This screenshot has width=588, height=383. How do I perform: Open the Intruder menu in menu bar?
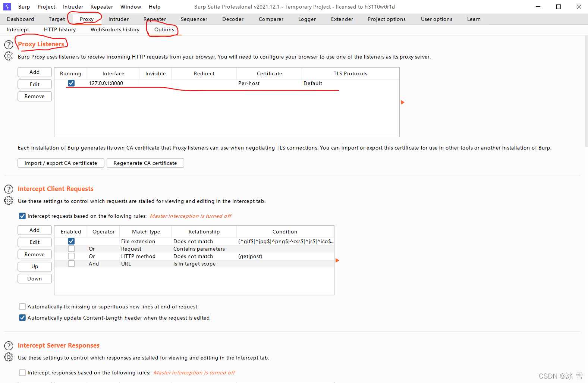(x=73, y=7)
